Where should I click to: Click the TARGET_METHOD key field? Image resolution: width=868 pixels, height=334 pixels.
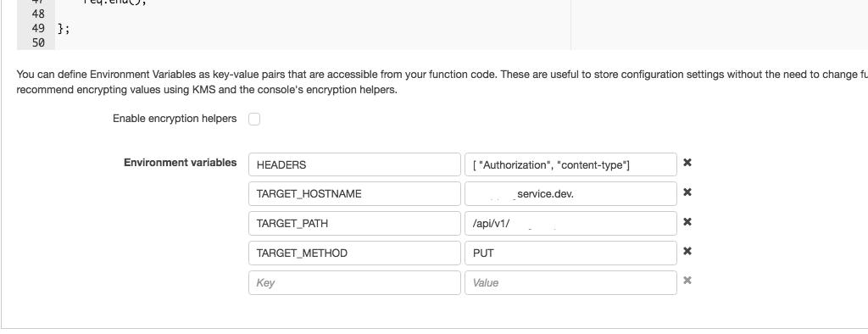pos(354,253)
